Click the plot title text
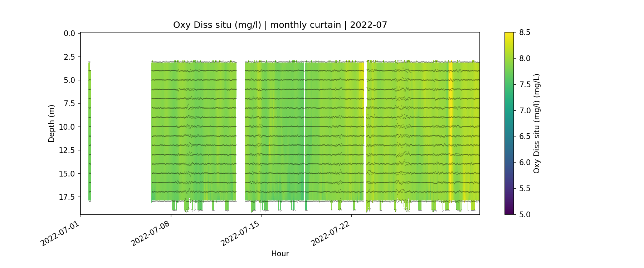The width and height of the screenshot is (644, 268). point(280,25)
